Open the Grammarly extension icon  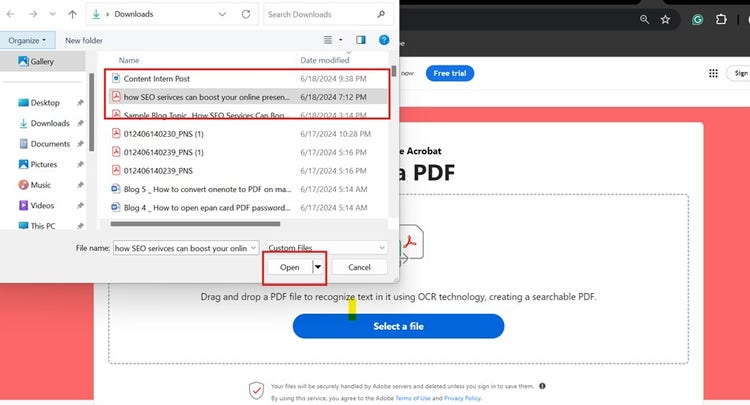(697, 20)
